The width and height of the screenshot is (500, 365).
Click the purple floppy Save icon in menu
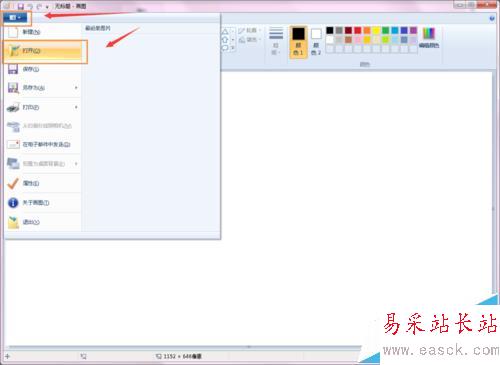click(13, 69)
